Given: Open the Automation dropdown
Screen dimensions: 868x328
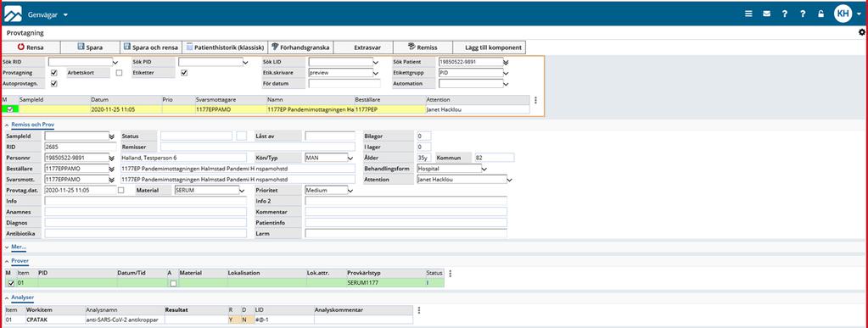Looking at the screenshot, I should [x=506, y=84].
